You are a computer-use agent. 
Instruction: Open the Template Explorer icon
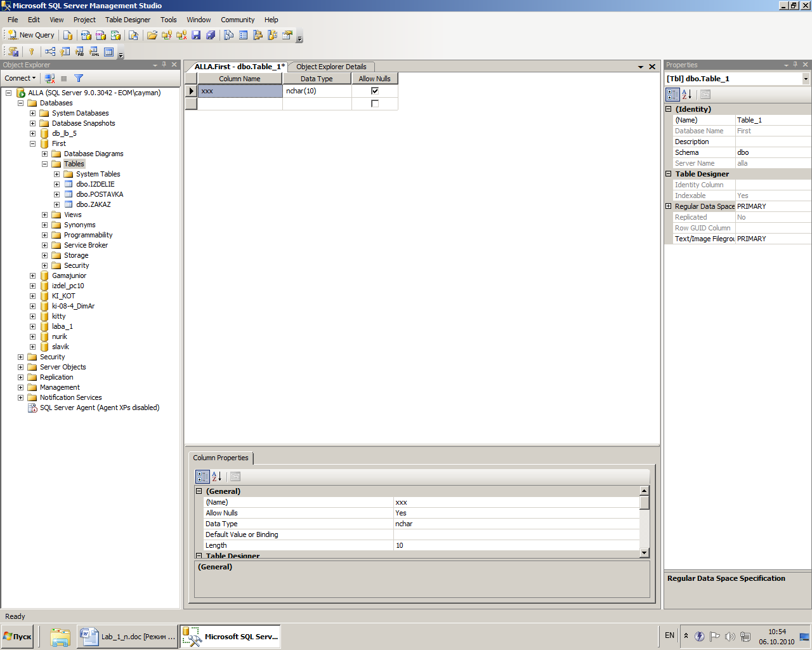click(273, 35)
